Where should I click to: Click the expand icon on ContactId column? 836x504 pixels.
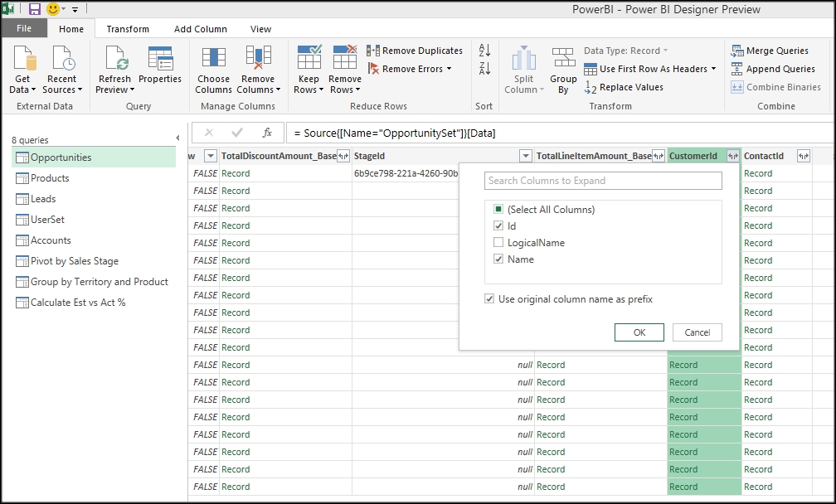pyautogui.click(x=803, y=156)
